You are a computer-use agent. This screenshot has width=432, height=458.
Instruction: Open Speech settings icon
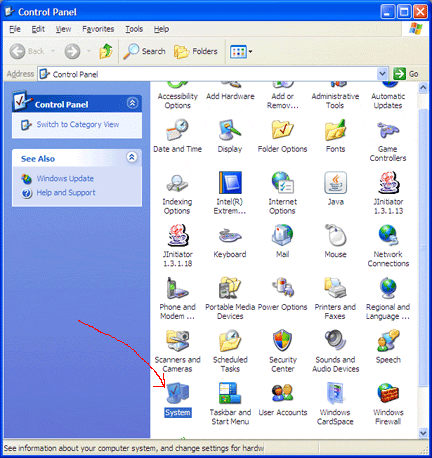388,347
